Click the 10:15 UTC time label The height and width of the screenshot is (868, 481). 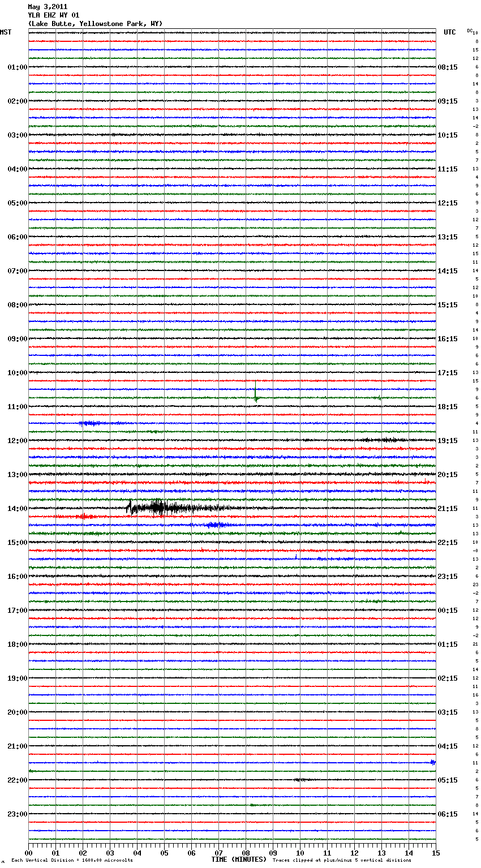448,135
